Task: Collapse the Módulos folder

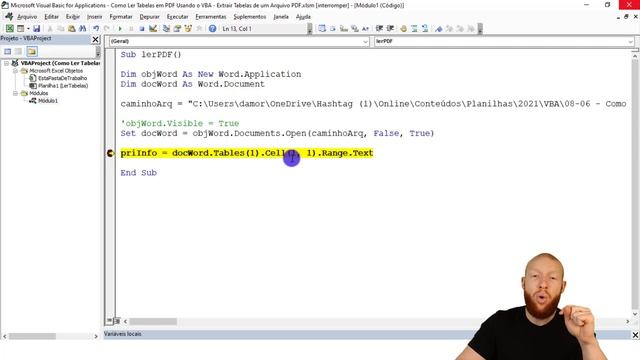Action: click(x=16, y=93)
